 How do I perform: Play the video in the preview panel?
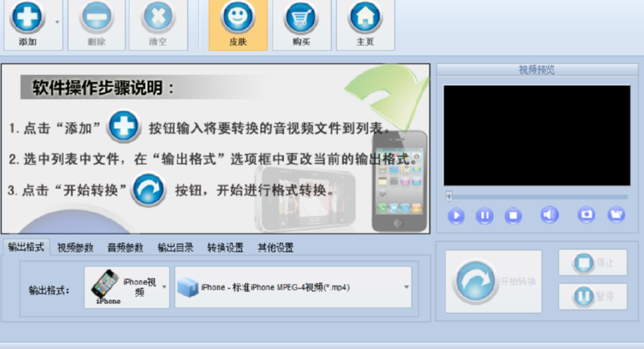pos(456,215)
